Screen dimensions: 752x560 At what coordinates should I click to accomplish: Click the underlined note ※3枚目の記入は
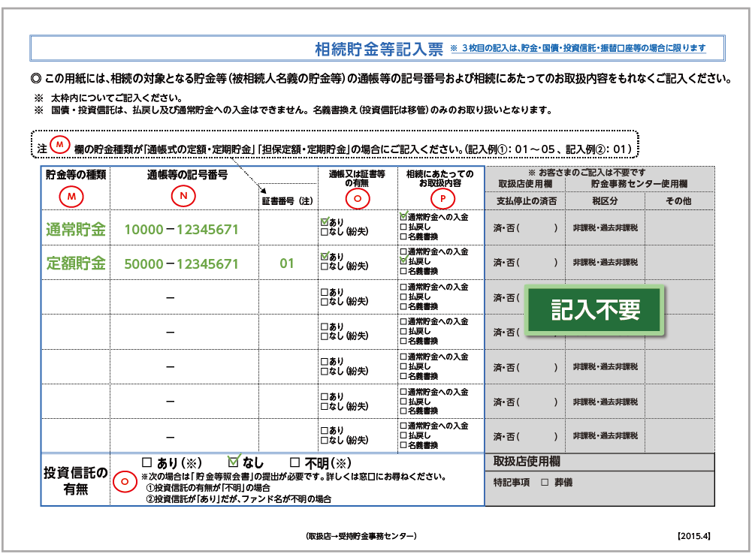pos(578,48)
